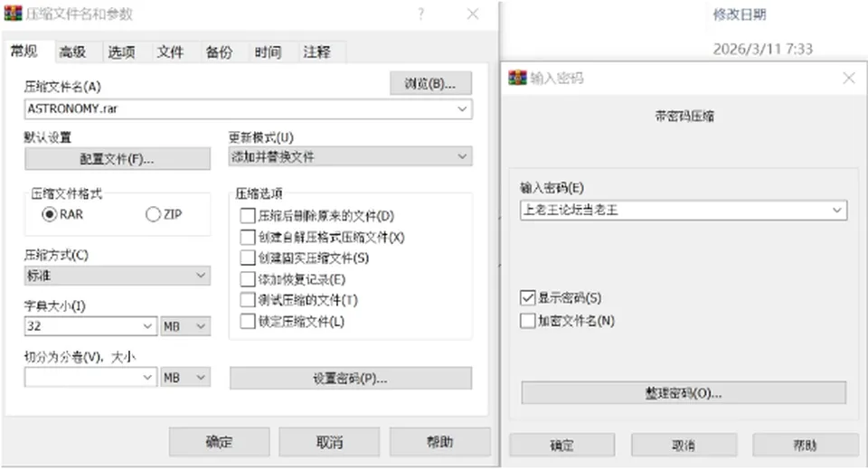Image resolution: width=868 pixels, height=469 pixels.
Task: Tick 锁定压缩文件 option
Action: click(248, 322)
